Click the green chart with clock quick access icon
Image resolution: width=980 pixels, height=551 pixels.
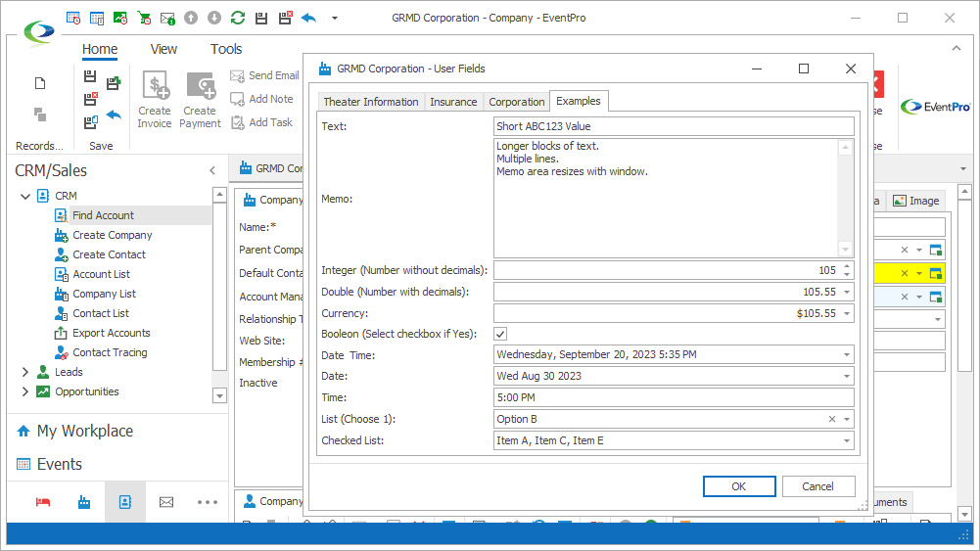pyautogui.click(x=120, y=19)
